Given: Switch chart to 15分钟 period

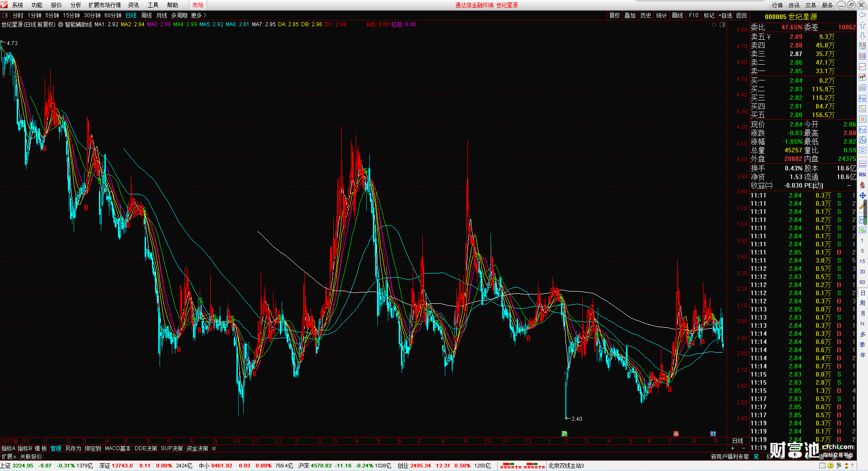Looking at the screenshot, I should 71,15.
